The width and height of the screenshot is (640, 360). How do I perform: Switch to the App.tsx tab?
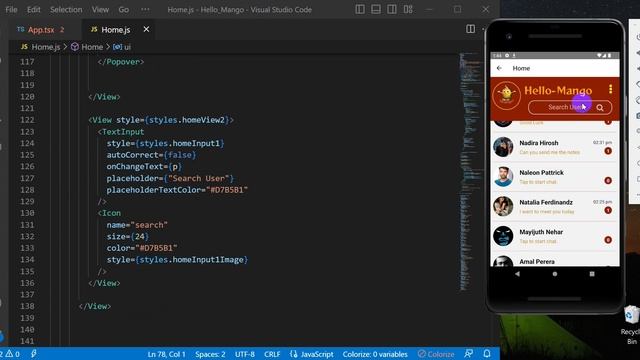click(x=41, y=30)
